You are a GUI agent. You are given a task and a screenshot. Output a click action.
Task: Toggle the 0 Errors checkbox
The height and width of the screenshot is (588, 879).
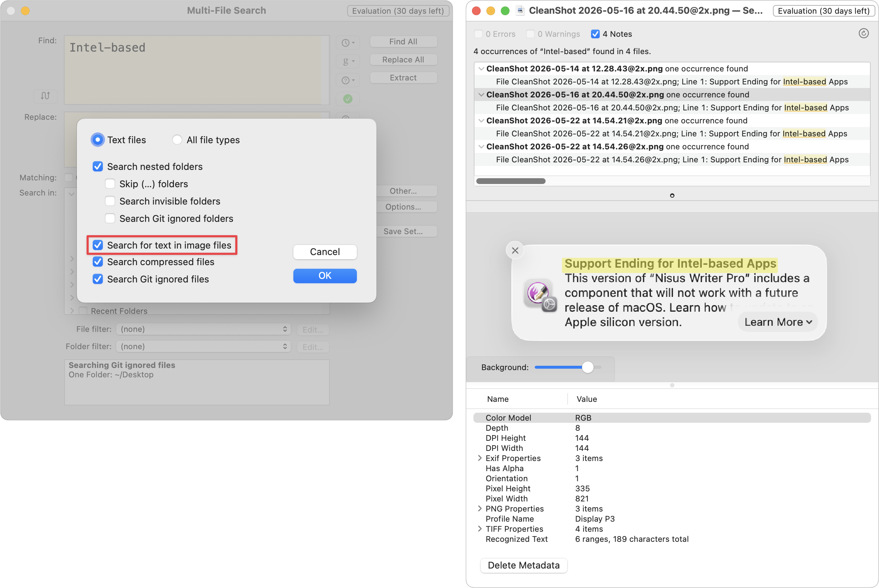coord(478,34)
